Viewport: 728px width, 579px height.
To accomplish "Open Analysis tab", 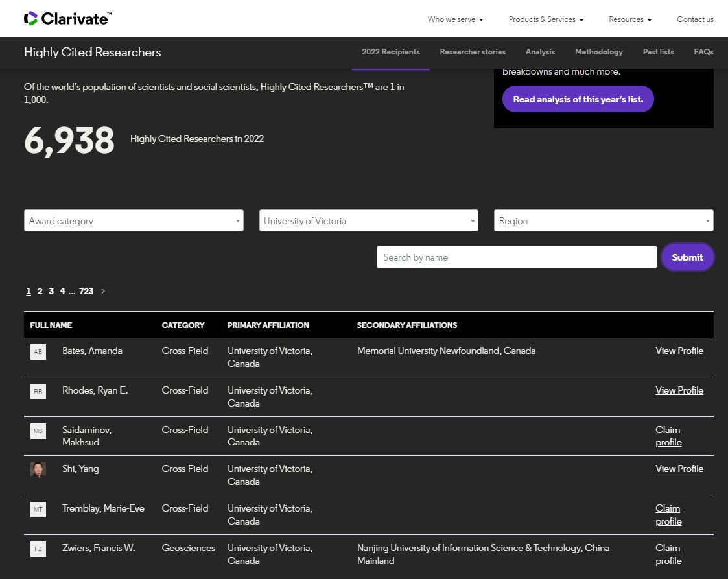I will coord(540,52).
